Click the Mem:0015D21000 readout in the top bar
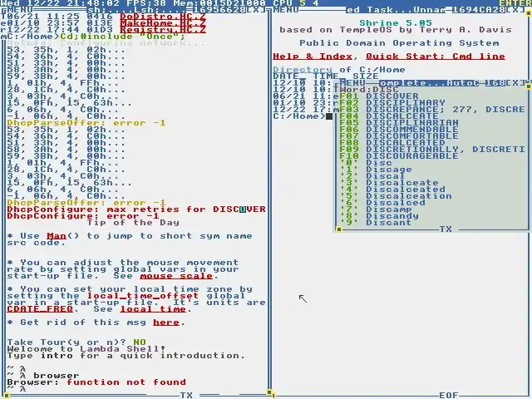This screenshot has height=399, width=532. click(219, 3)
